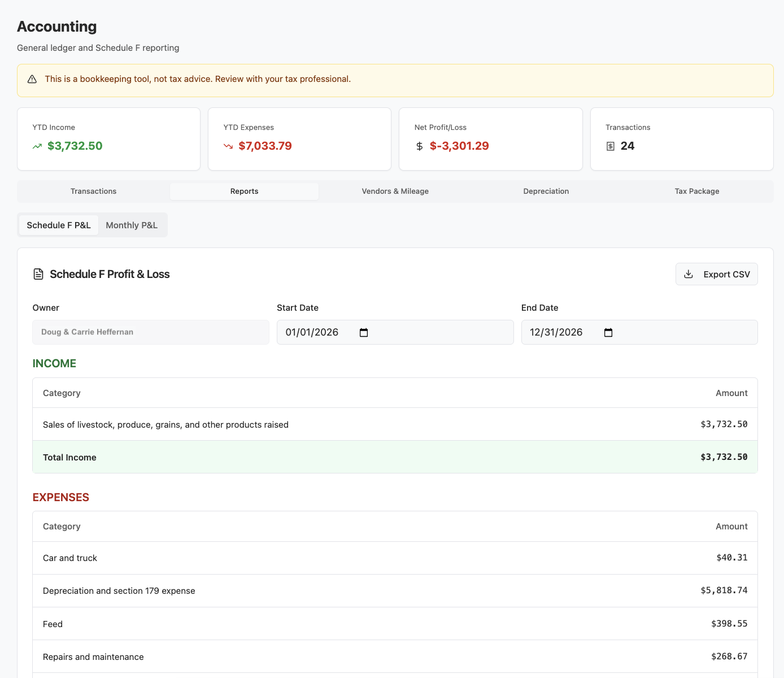
Task: Click the repairs amount $268.67
Action: coord(729,657)
